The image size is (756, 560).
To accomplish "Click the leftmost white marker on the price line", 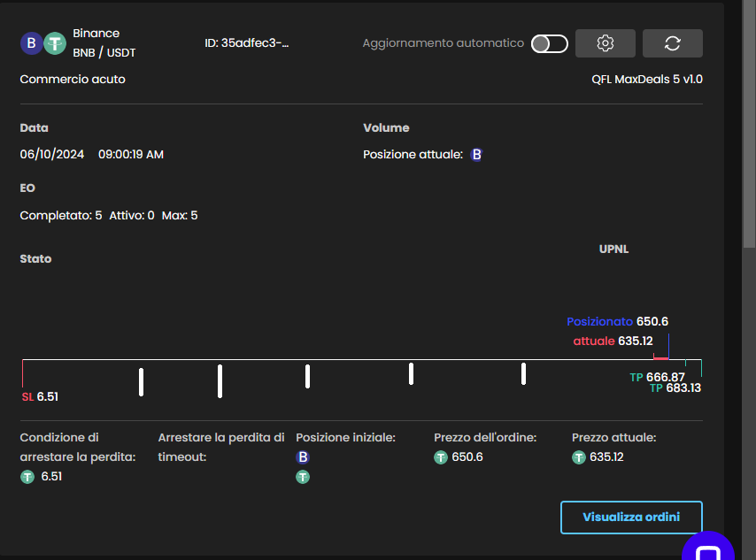I will coord(142,381).
